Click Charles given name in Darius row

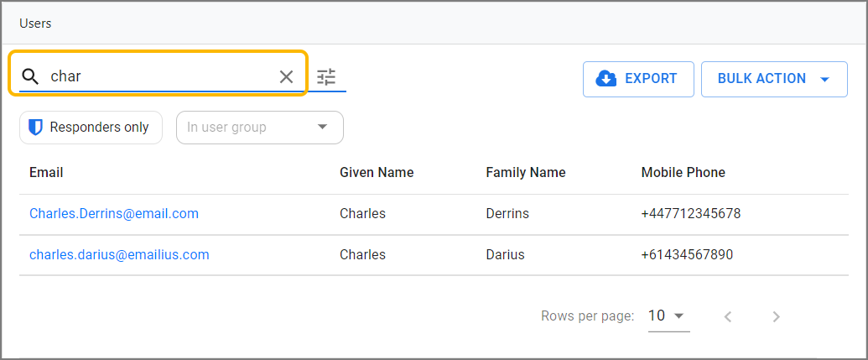coord(362,255)
